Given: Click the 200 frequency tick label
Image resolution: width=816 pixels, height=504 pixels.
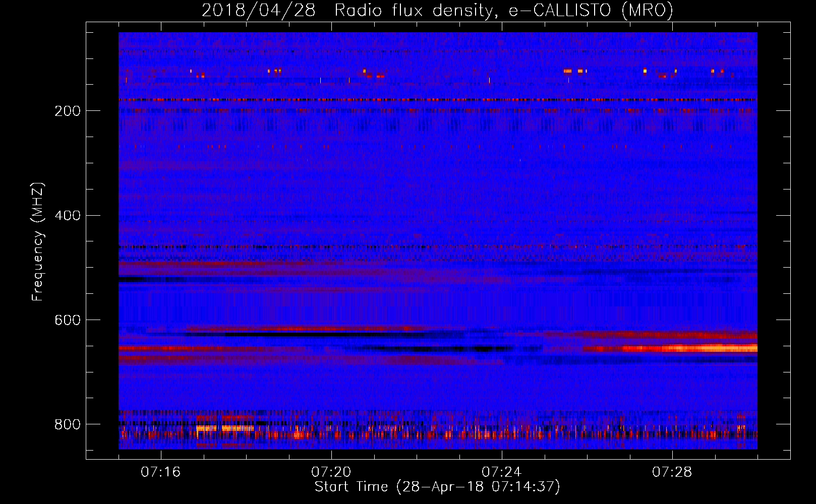Looking at the screenshot, I should click(68, 111).
